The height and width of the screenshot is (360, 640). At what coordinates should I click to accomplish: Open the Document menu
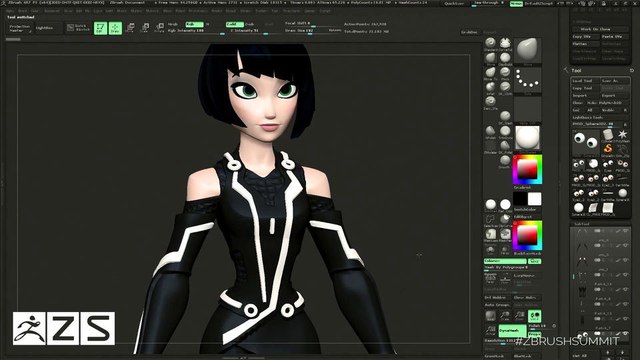52,11
